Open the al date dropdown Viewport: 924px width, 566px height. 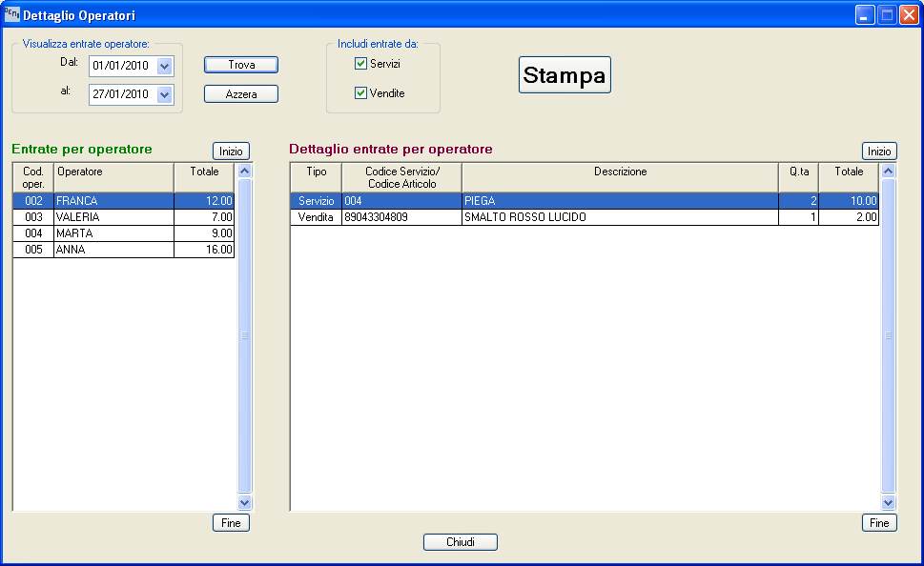164,94
